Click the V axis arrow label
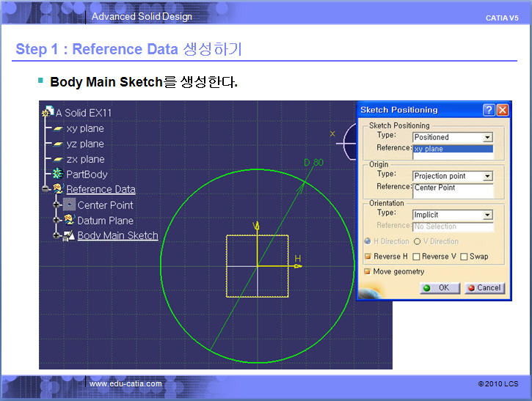 pos(256,226)
